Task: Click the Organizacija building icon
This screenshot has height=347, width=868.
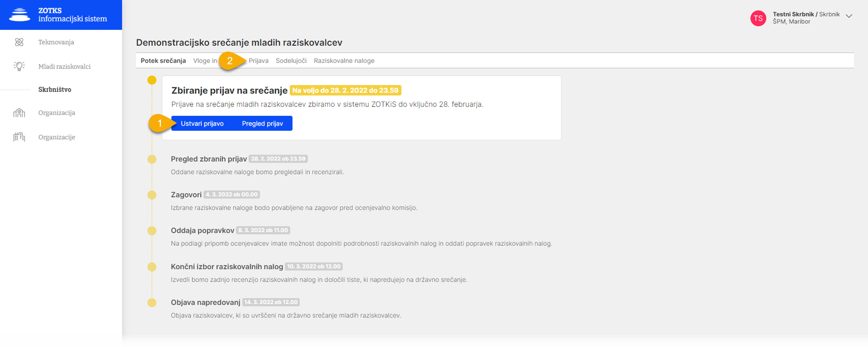Action: pyautogui.click(x=19, y=113)
